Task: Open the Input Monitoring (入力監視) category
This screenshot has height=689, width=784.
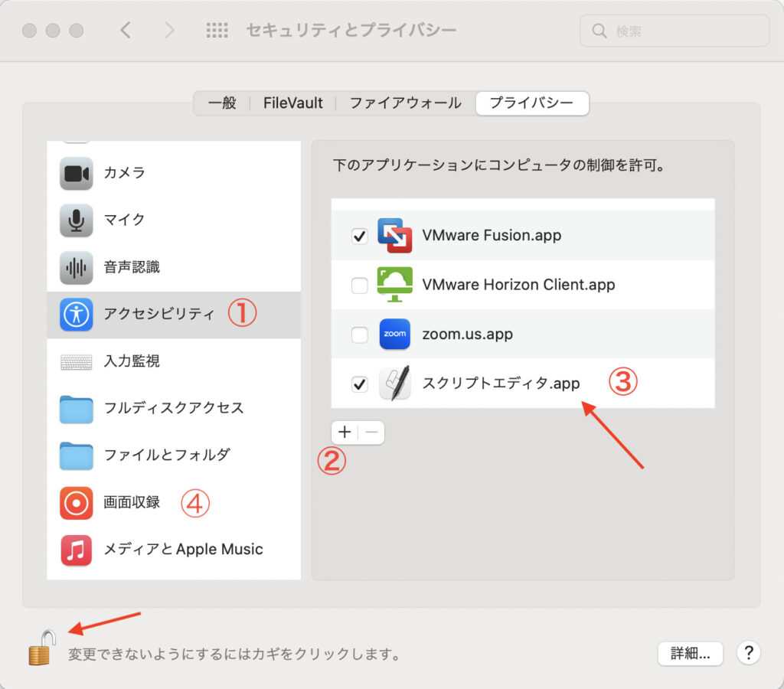Action: pos(131,361)
